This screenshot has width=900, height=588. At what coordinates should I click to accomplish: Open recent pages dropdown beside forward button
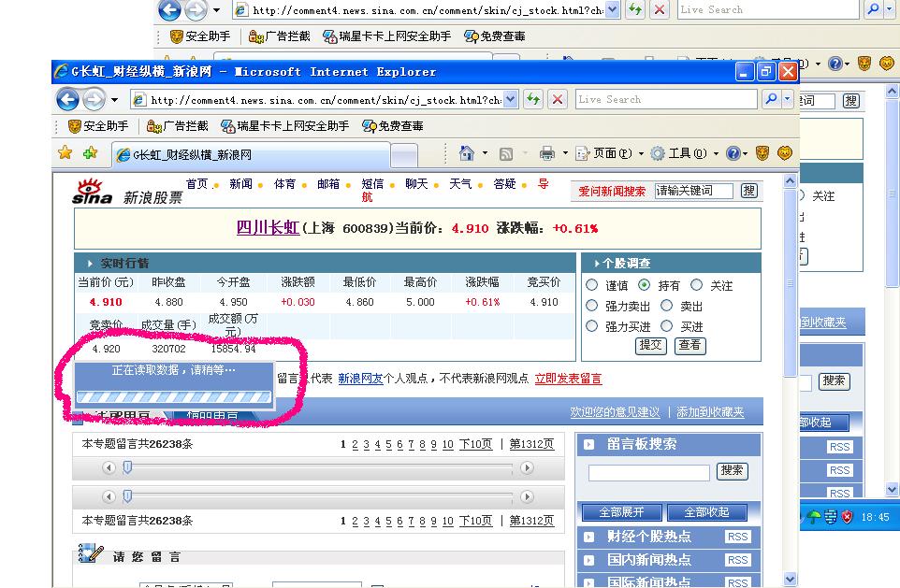(x=115, y=100)
